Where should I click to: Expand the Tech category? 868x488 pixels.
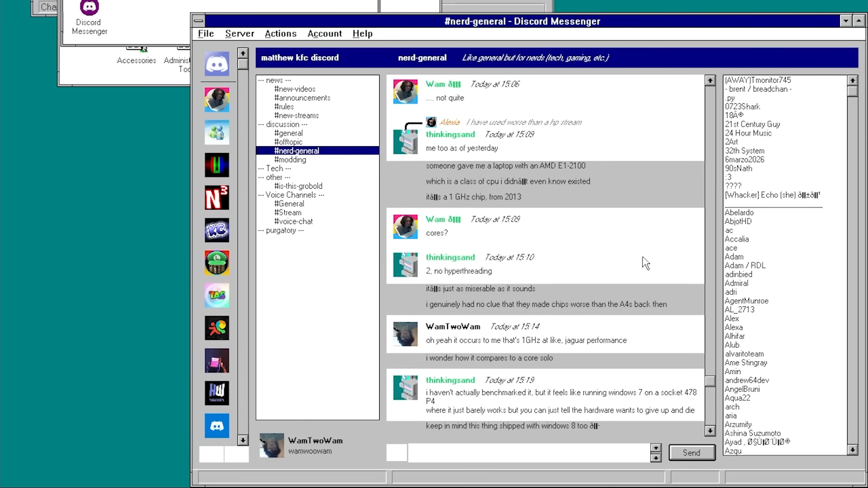275,168
